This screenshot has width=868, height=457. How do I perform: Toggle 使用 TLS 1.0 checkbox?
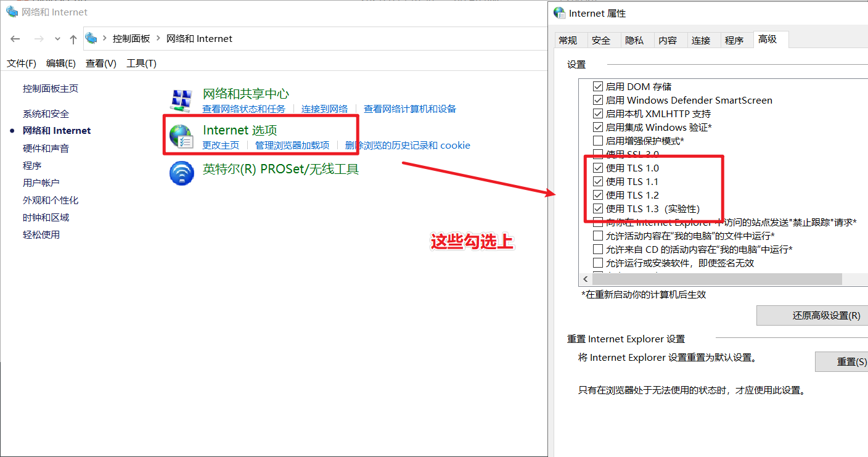(x=597, y=168)
